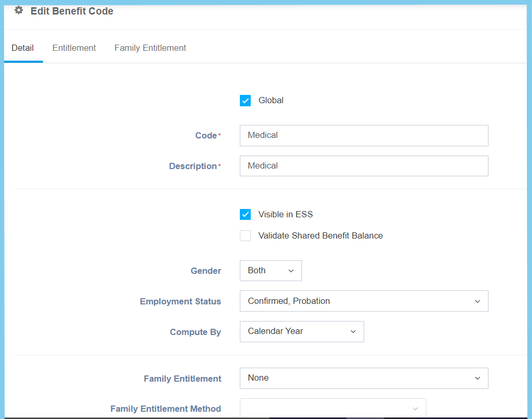Enable Validate Shared Benefit Balance checkbox
This screenshot has width=532, height=419.
(x=246, y=236)
